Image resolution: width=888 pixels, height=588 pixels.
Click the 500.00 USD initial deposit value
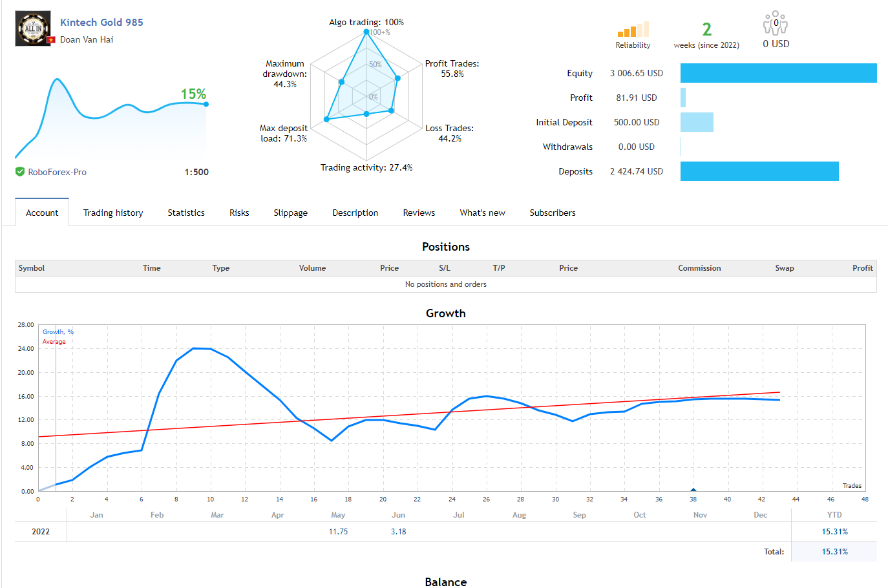coord(637,122)
